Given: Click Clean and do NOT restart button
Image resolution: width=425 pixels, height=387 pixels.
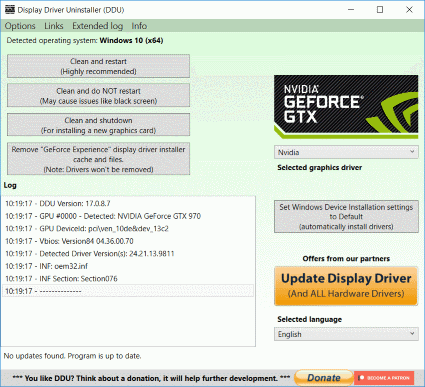Looking at the screenshot, I should (x=98, y=96).
